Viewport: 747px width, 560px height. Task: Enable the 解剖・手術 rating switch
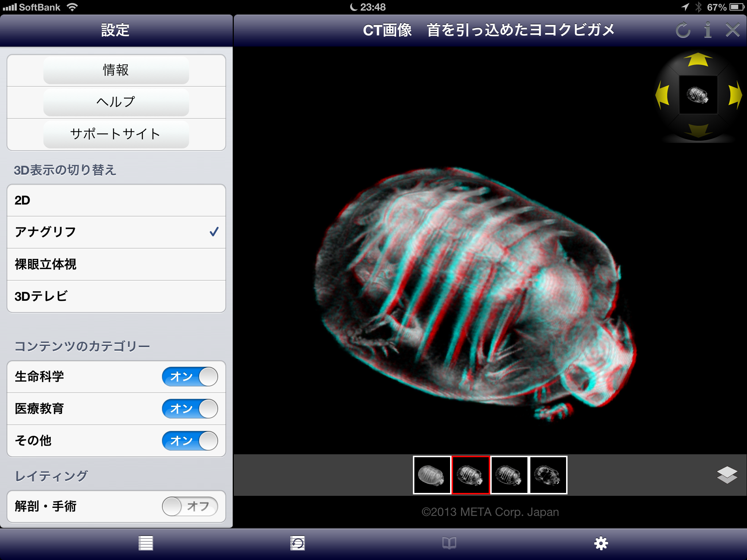click(x=190, y=506)
